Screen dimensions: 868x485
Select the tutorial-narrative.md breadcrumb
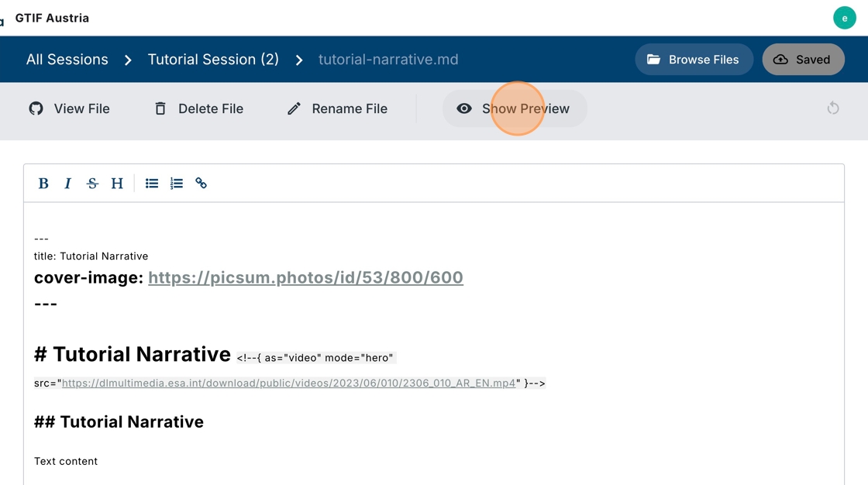point(388,60)
